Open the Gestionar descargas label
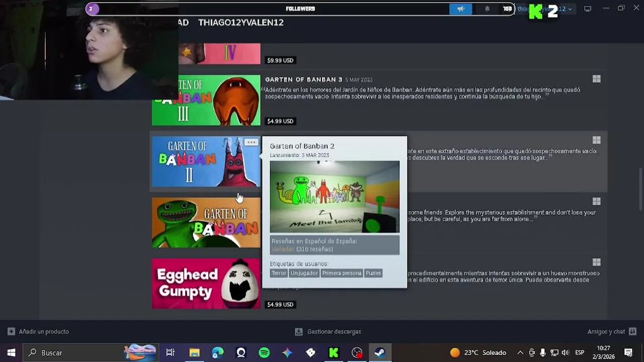The height and width of the screenshot is (362, 644). (x=334, y=332)
